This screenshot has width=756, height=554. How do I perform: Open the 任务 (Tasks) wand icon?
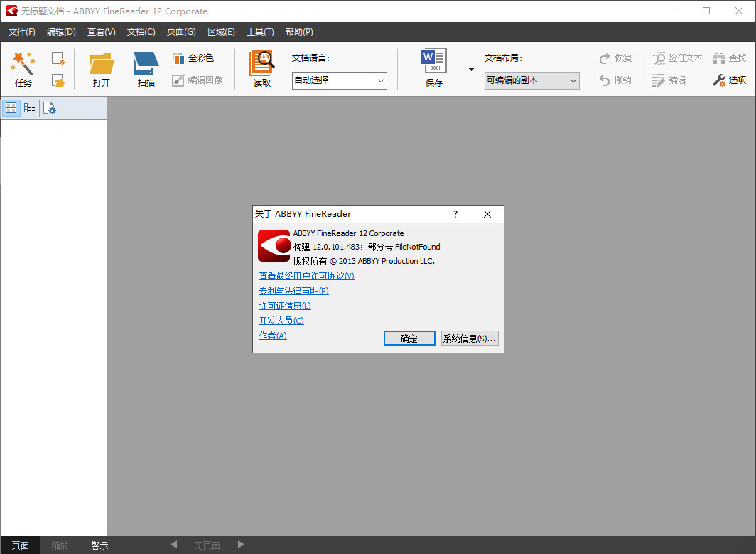tap(23, 63)
